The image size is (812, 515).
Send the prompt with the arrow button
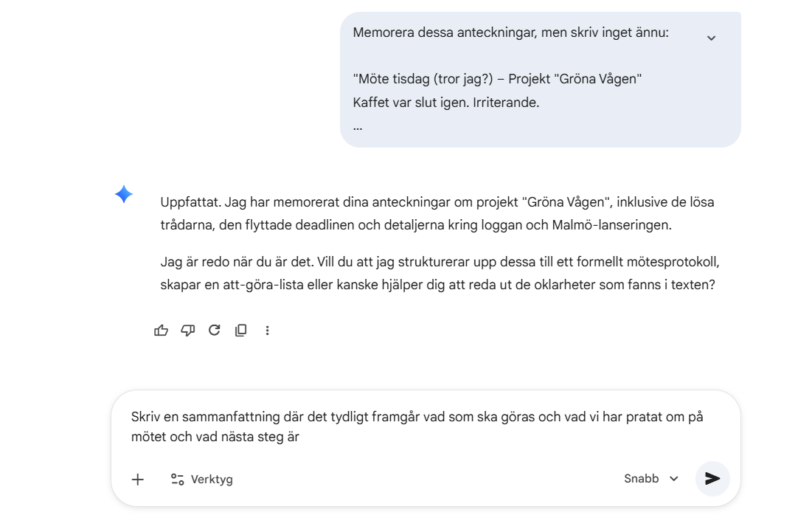(x=712, y=479)
